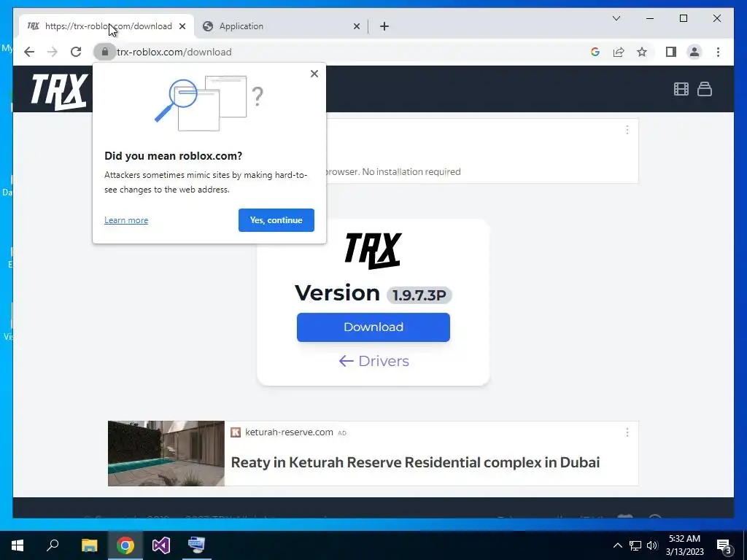This screenshot has width=747, height=560.
Task: Click the address bar URL text
Action: [x=174, y=52]
